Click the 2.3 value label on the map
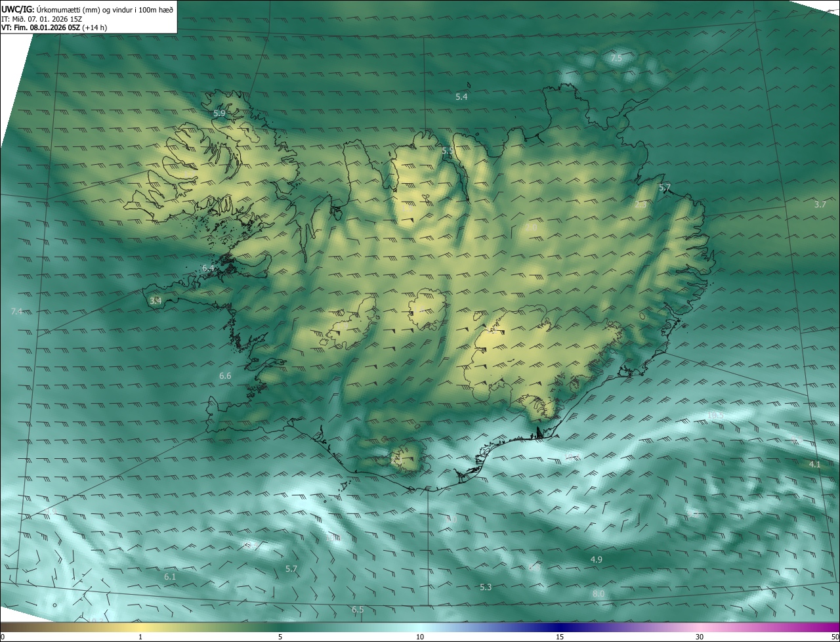The image size is (840, 642). [x=640, y=205]
